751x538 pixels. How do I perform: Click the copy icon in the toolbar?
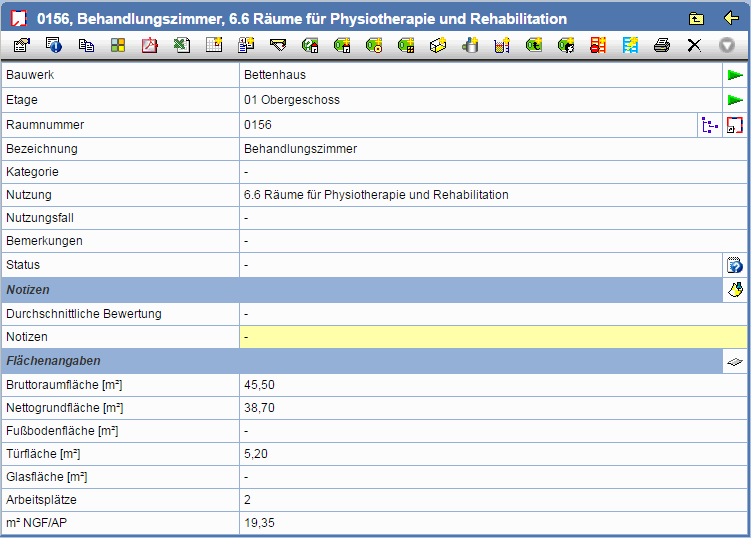point(86,45)
